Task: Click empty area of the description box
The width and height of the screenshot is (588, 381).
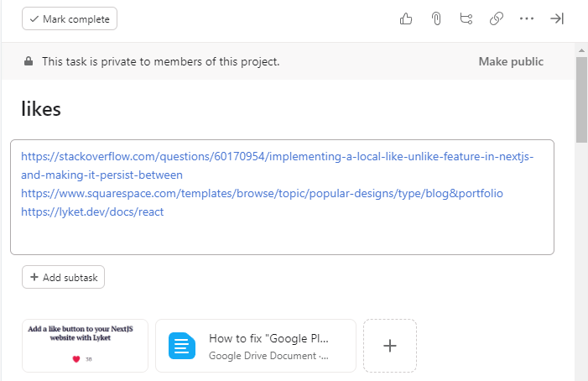Action: pos(282,237)
